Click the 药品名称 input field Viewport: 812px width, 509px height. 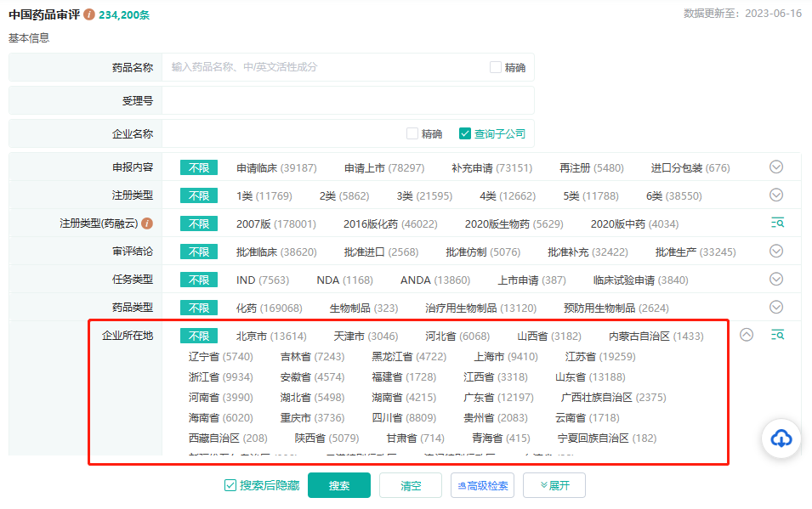323,67
